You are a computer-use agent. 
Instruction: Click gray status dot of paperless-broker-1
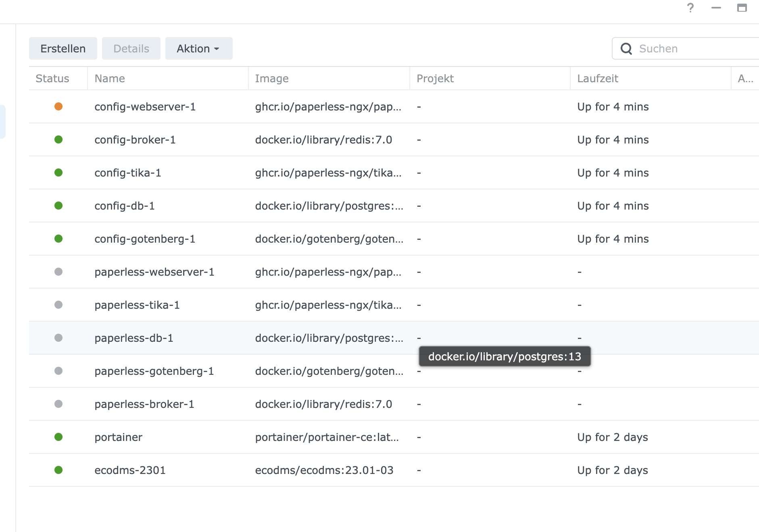[x=58, y=404]
